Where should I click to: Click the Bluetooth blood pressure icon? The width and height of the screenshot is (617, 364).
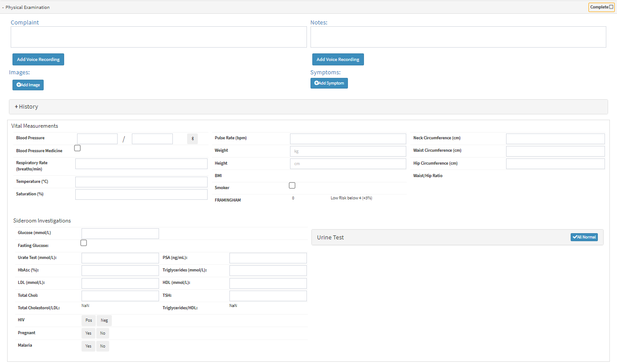coord(192,139)
